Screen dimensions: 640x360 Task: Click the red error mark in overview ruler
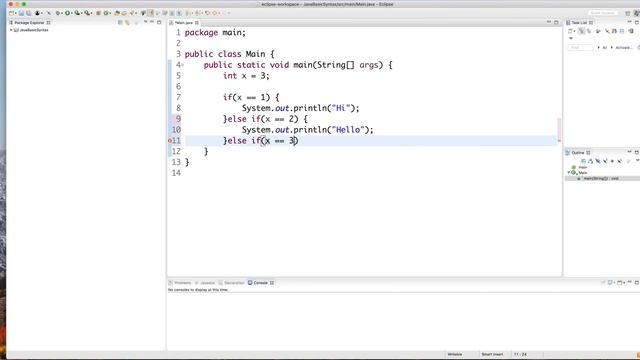click(x=559, y=140)
